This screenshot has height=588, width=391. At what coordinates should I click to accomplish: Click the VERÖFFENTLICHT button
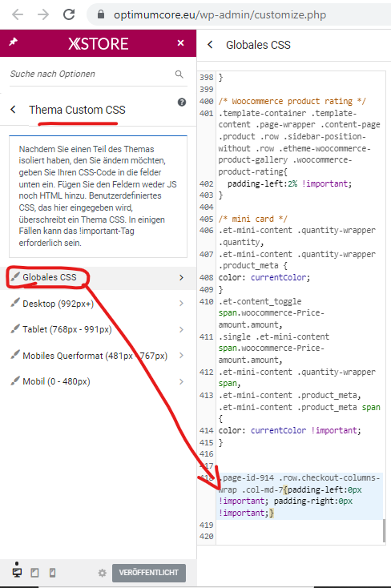pos(149,573)
